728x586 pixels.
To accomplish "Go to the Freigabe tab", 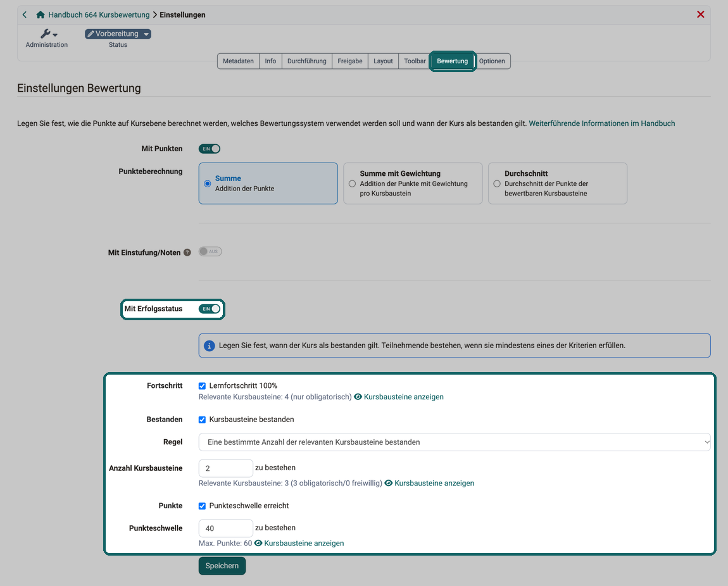I will 349,61.
